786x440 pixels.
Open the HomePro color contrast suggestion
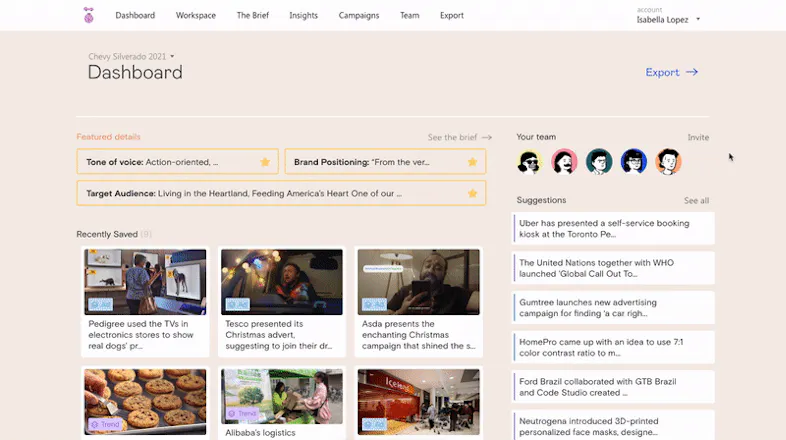point(613,347)
